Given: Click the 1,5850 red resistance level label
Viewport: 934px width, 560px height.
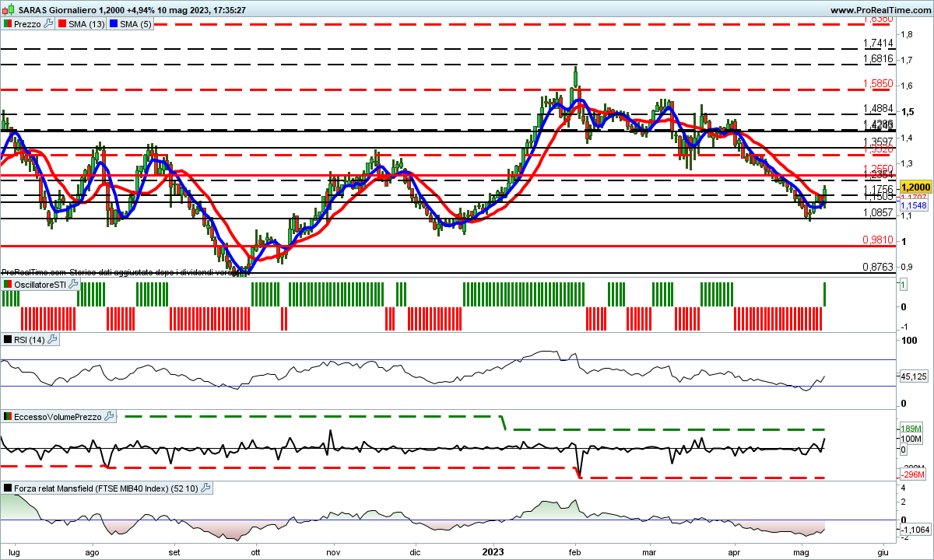Looking at the screenshot, I should click(877, 82).
